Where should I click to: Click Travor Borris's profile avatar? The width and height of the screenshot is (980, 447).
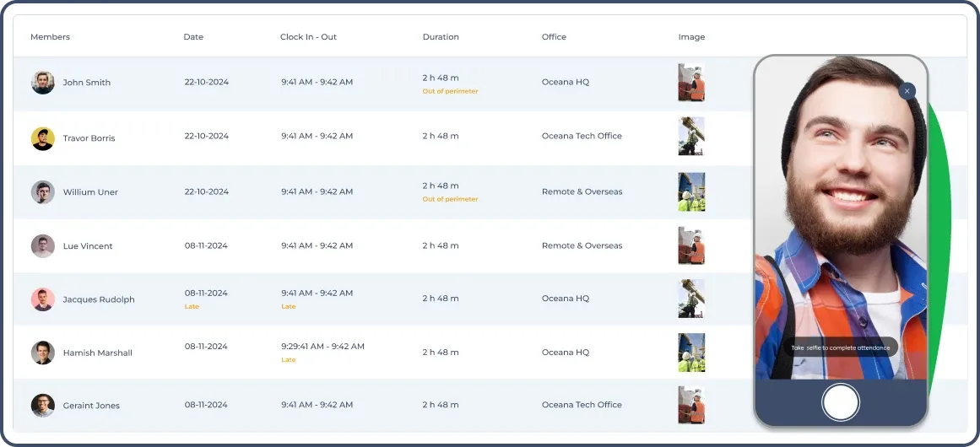click(x=43, y=138)
